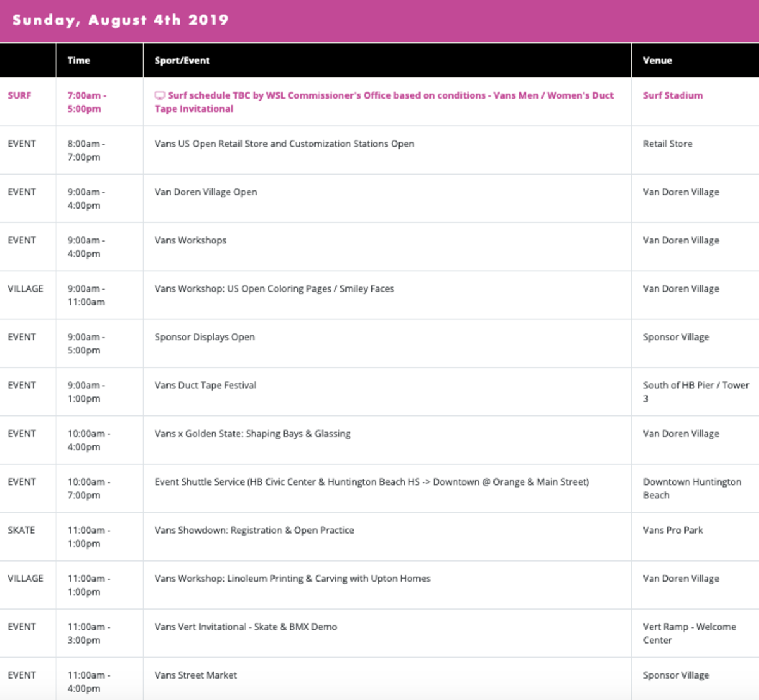Select Vans US Open Retail Store event text
Image resolution: width=759 pixels, height=700 pixels.
285,144
